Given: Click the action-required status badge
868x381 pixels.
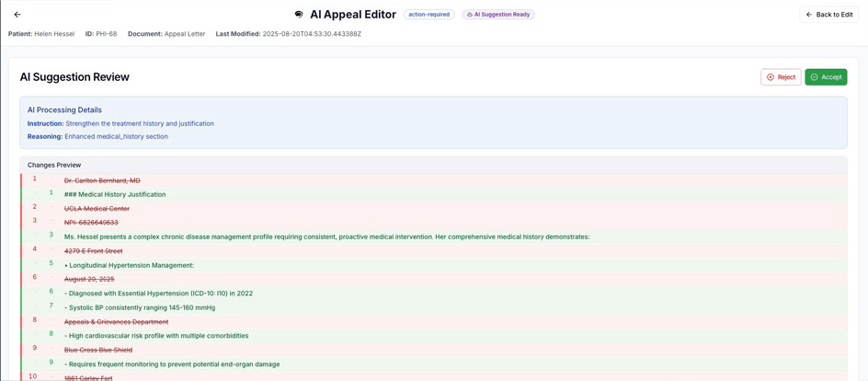Looking at the screenshot, I should [428, 15].
